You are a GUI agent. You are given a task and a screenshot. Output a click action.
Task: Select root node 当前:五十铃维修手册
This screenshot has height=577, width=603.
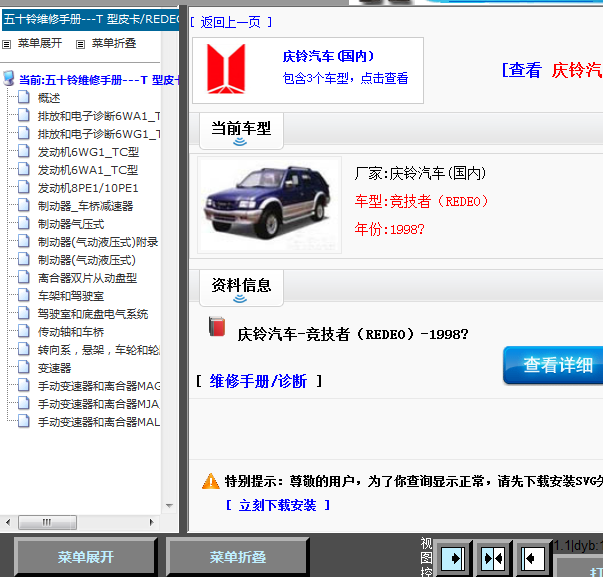[x=99, y=80]
